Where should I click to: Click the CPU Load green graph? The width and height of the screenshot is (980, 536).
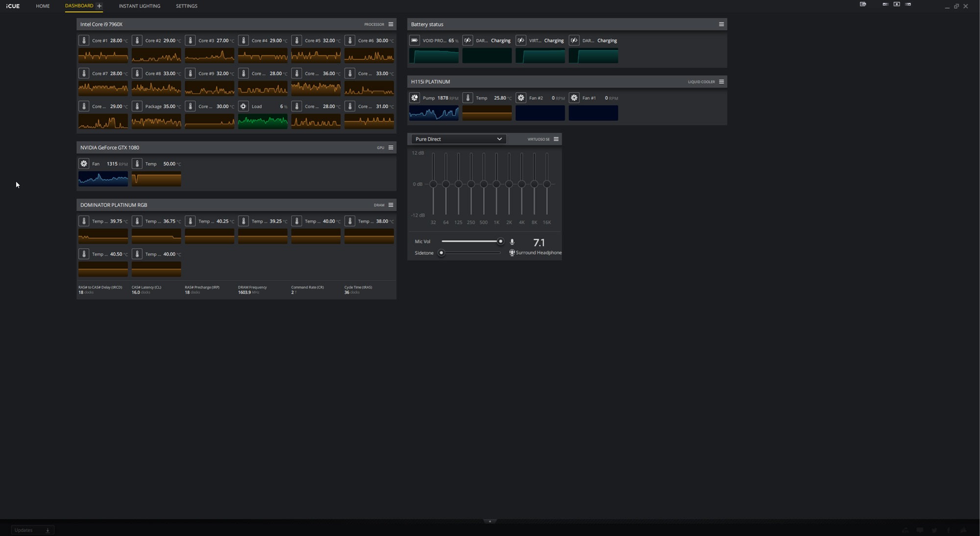tap(263, 121)
